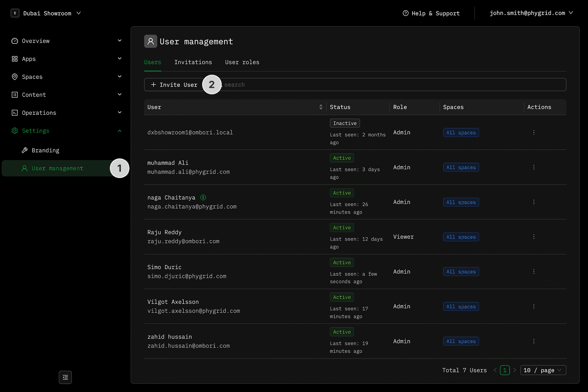The image size is (588, 392).
Task: Expand the Content menu chevron
Action: point(120,94)
